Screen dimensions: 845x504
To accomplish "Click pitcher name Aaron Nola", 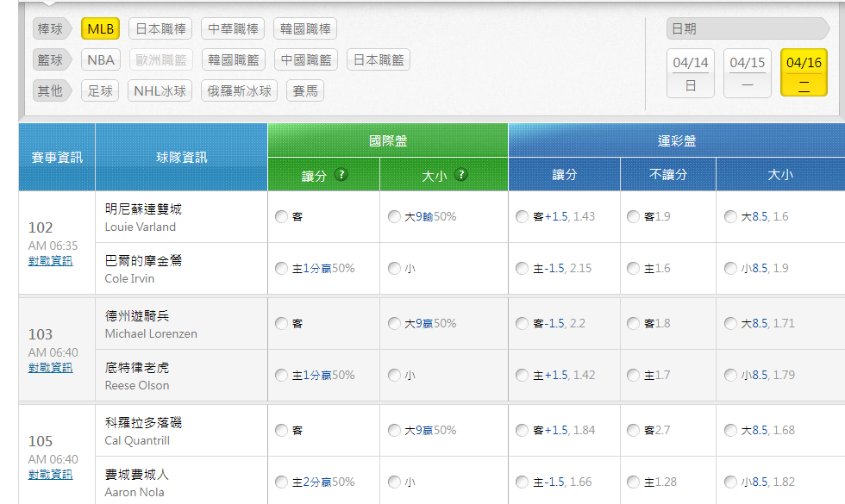I will pyautogui.click(x=135, y=492).
